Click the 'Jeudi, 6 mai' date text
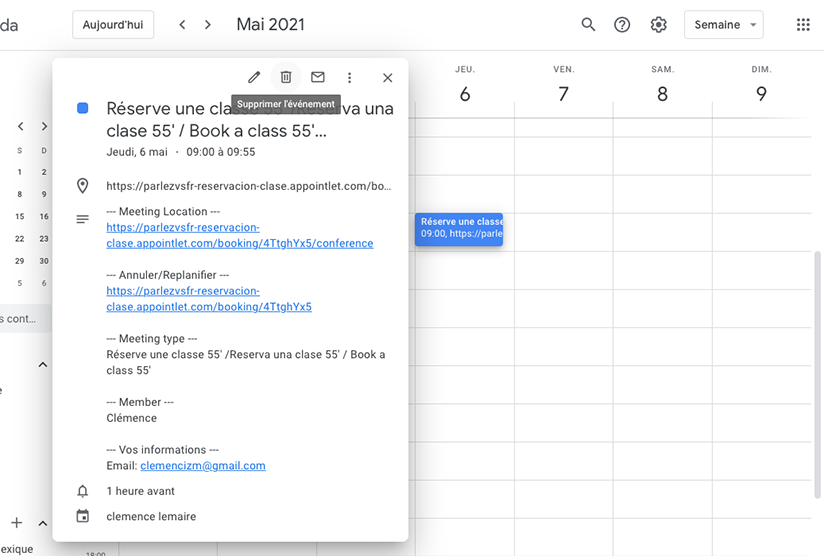824x556 pixels. (x=137, y=152)
